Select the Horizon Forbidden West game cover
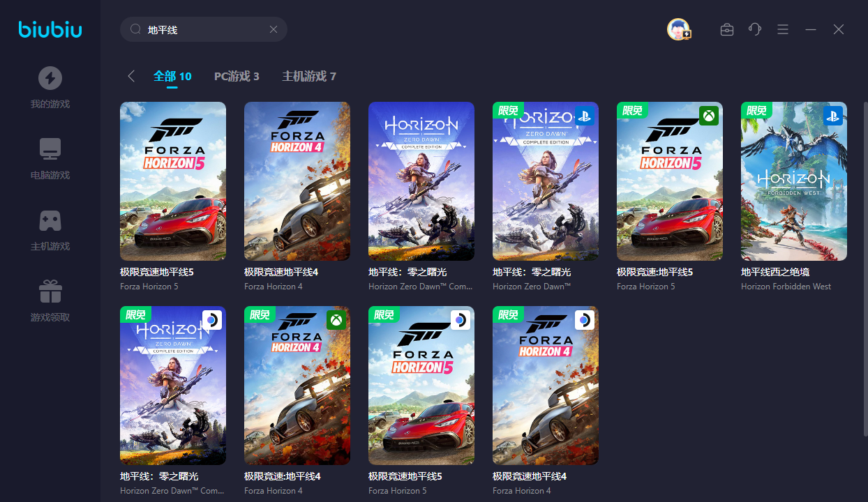The width and height of the screenshot is (868, 502). tap(794, 181)
